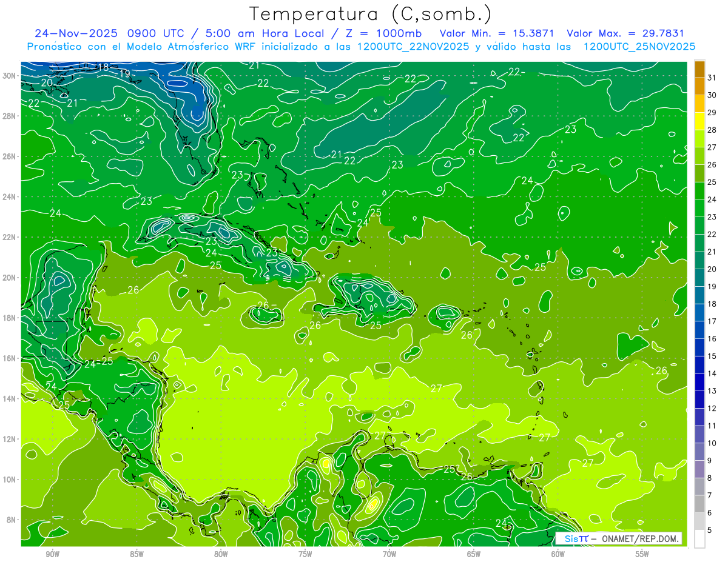Click the valid-until time "1200UTC_25NOV2025"
This screenshot has width=728, height=562.
(639, 47)
